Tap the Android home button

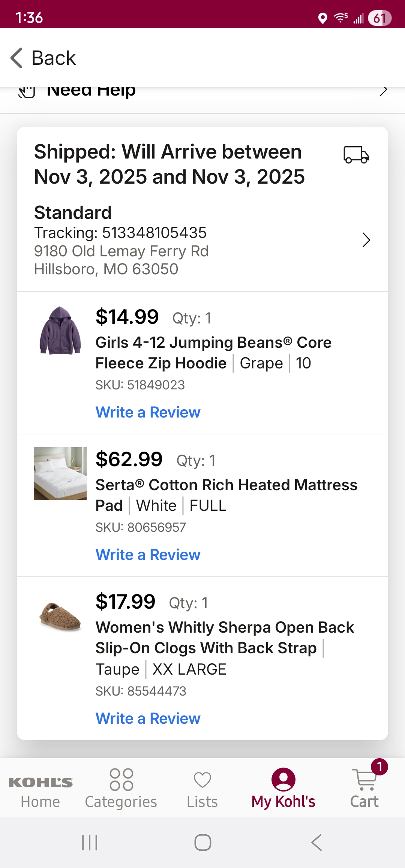[203, 843]
